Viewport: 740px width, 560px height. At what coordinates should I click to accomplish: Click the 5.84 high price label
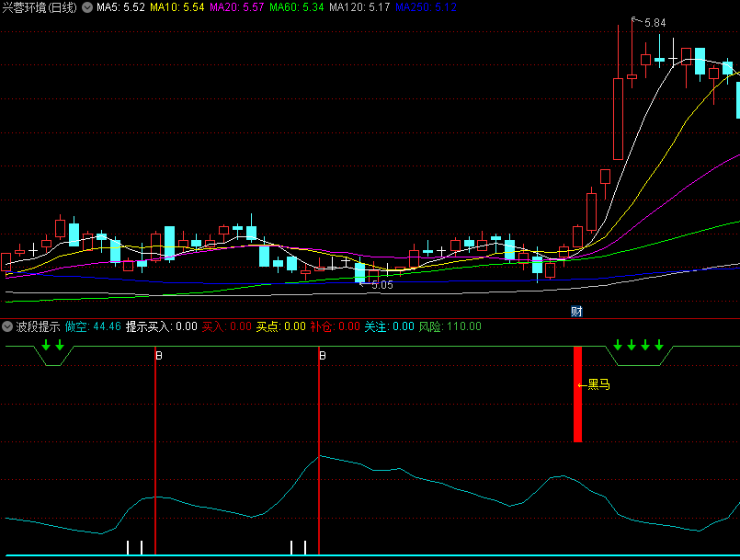click(655, 23)
